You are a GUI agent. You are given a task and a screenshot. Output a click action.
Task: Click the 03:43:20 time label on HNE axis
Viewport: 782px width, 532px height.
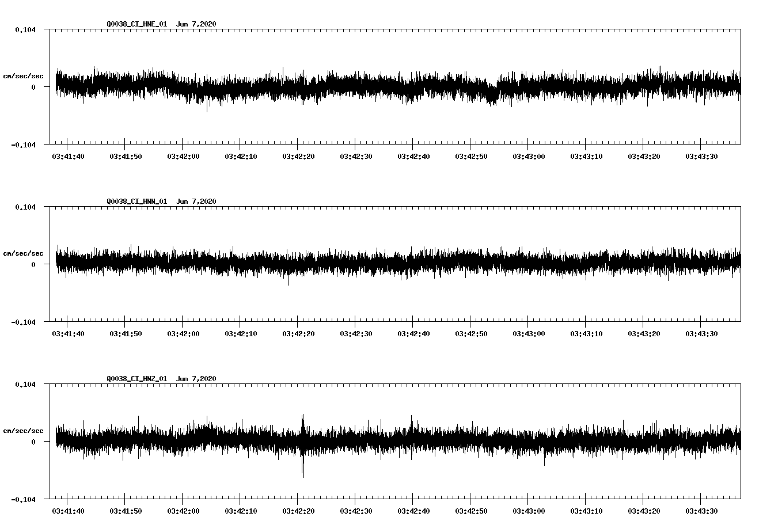[644, 156]
